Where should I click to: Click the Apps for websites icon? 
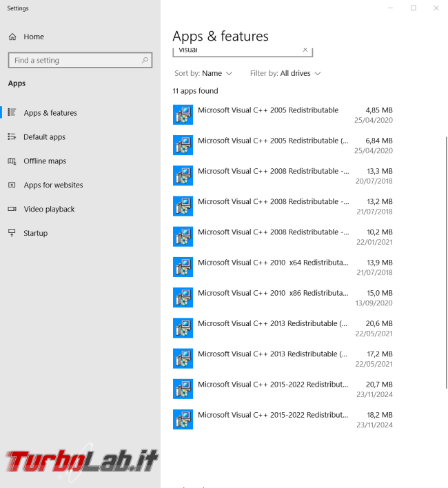[x=12, y=185]
